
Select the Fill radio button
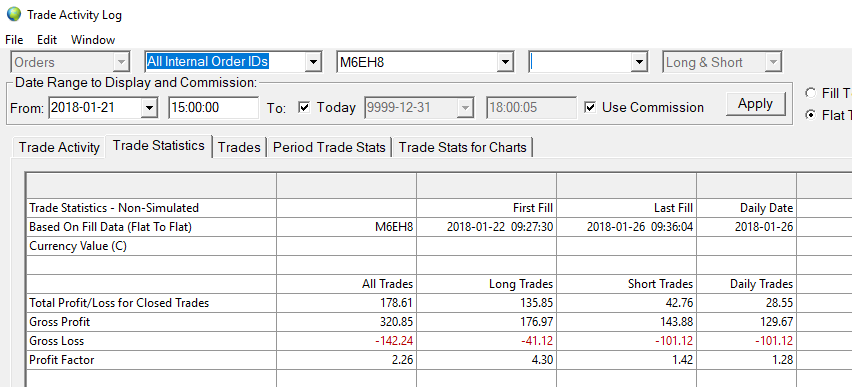(x=811, y=93)
